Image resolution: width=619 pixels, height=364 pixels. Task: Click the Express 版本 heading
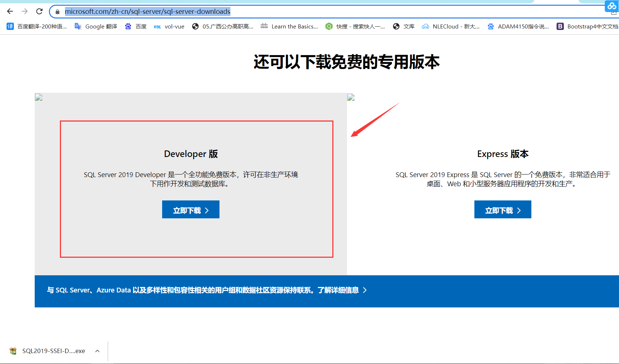point(503,154)
